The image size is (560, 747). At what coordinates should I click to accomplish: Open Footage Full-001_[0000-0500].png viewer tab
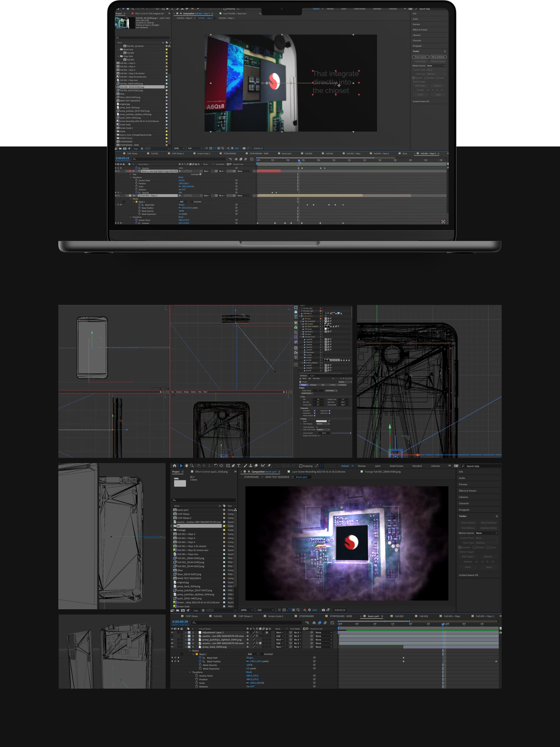pyautogui.click(x=382, y=472)
